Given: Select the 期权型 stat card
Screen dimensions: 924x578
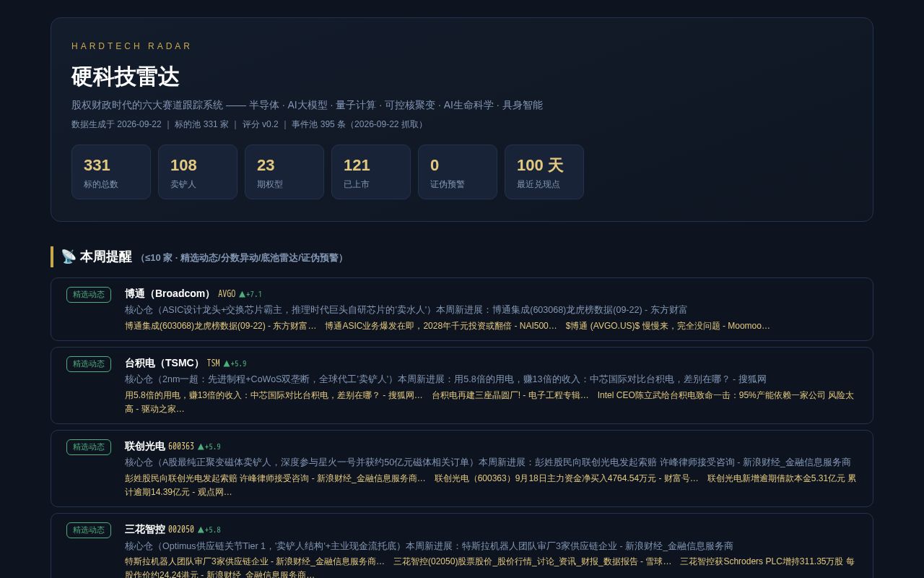Looking at the screenshot, I should [284, 172].
